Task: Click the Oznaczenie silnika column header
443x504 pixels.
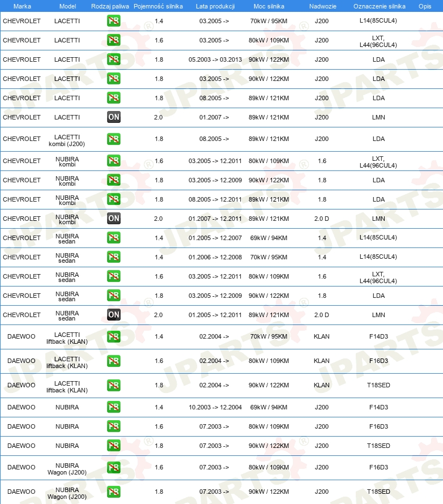Action: coord(380,6)
